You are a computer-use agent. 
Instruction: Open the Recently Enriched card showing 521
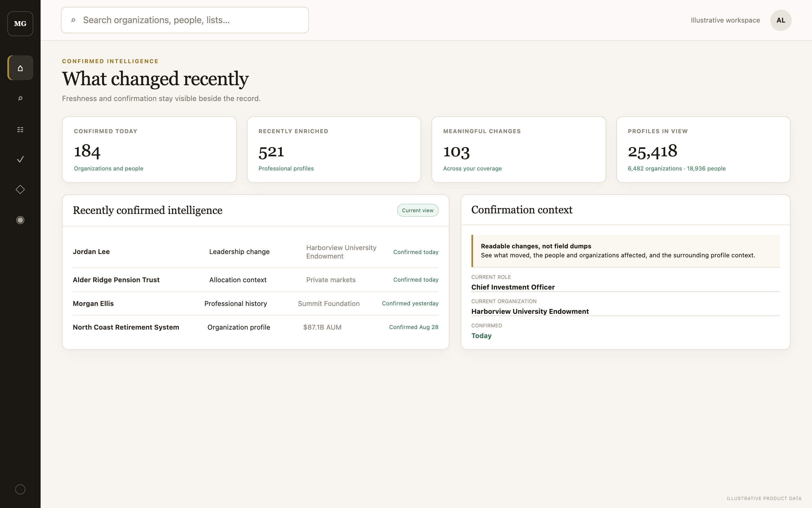click(x=334, y=150)
